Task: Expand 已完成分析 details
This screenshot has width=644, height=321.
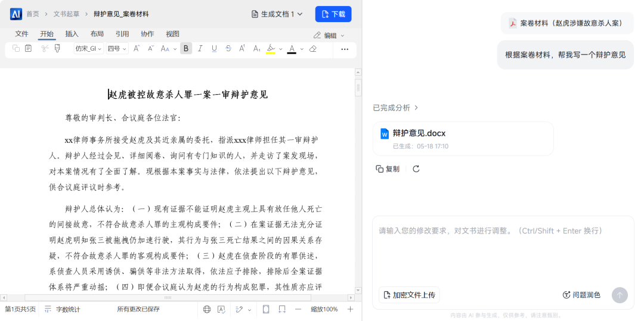Action: click(x=395, y=108)
